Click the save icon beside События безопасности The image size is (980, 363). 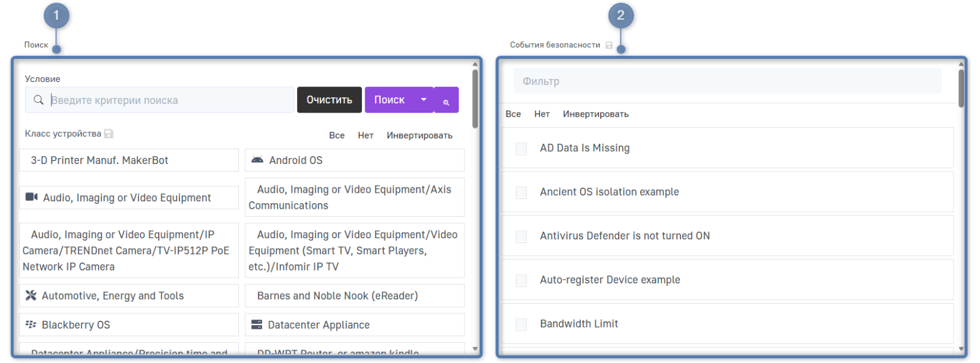(x=609, y=45)
